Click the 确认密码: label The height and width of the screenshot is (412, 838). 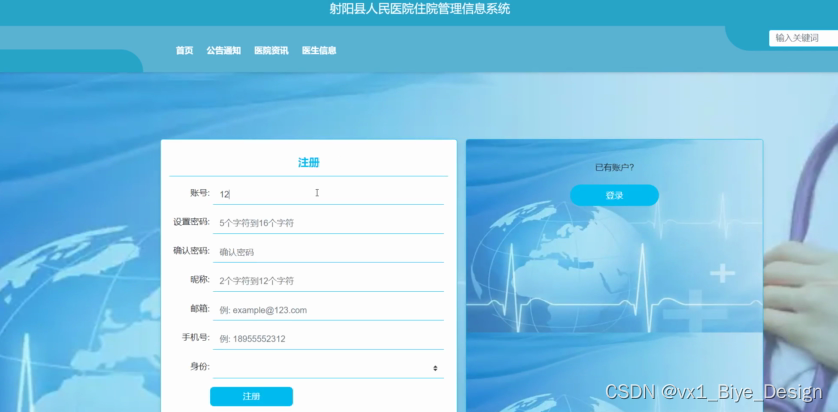click(191, 251)
